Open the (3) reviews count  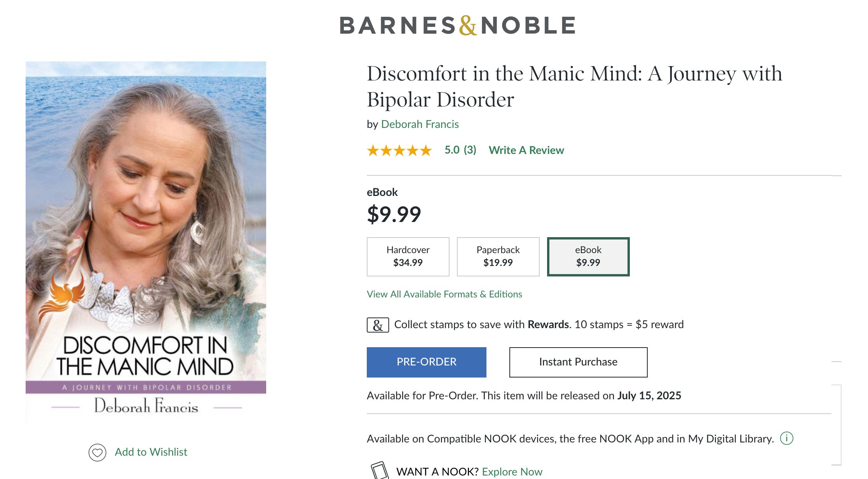click(x=470, y=150)
